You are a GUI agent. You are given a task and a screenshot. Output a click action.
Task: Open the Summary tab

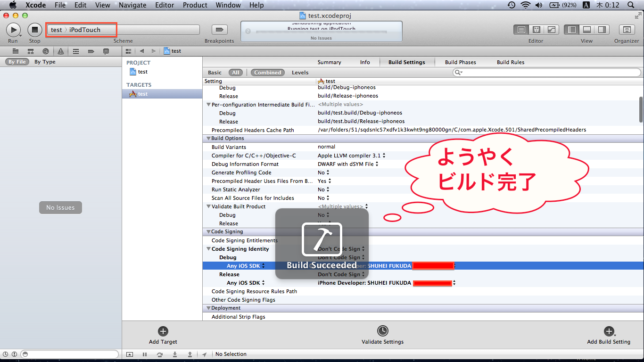(329, 62)
